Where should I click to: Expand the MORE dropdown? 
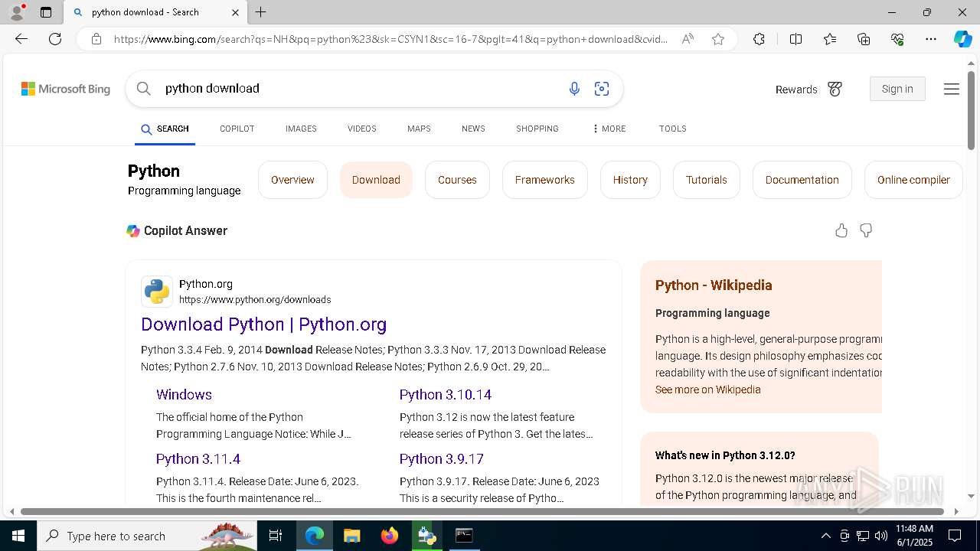click(x=609, y=129)
